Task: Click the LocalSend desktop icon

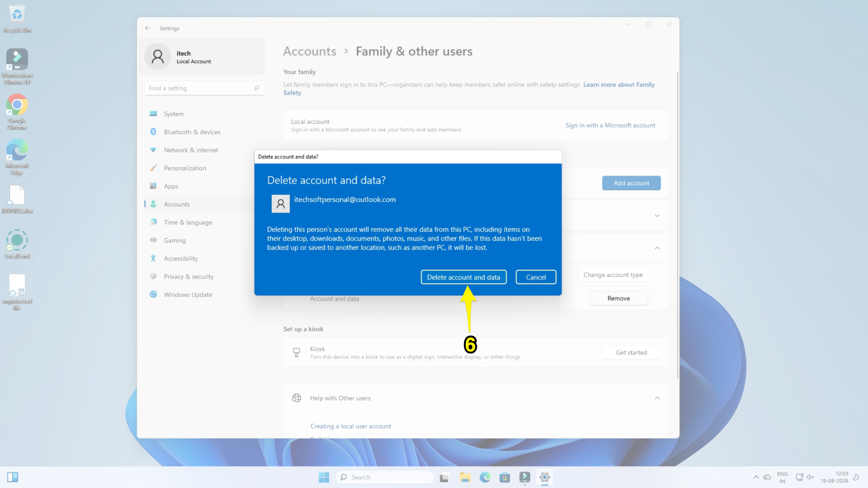Action: point(17,244)
